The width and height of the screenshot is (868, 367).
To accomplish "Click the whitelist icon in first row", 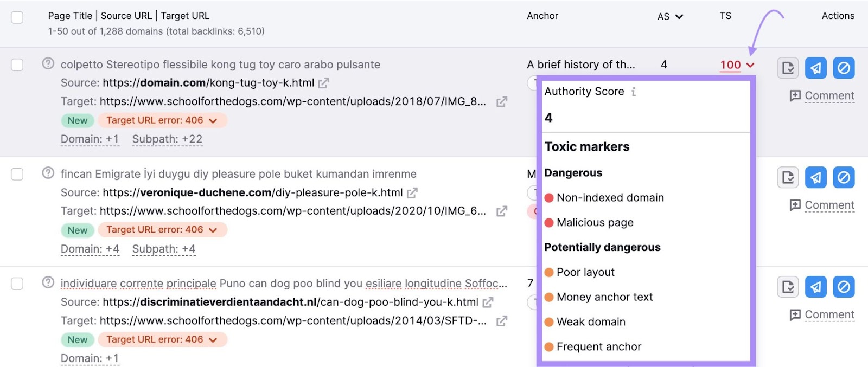I will pyautogui.click(x=788, y=68).
